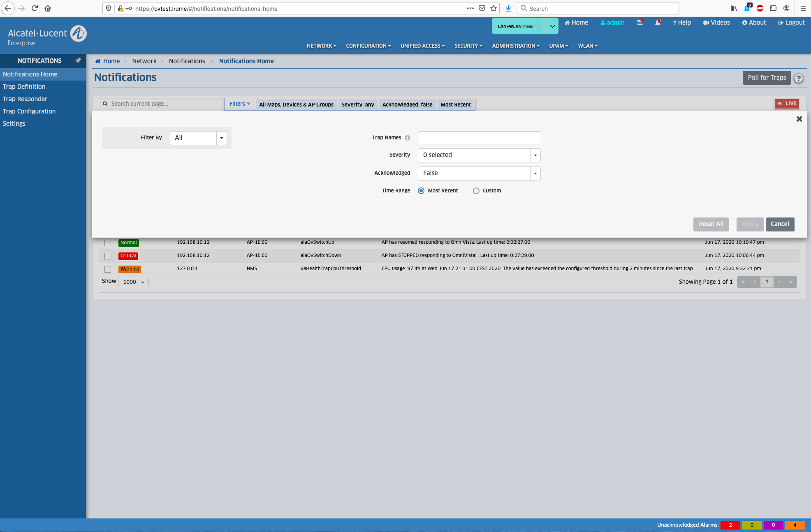This screenshot has width=811, height=532.
Task: Close the filter panel with X
Action: pyautogui.click(x=799, y=119)
